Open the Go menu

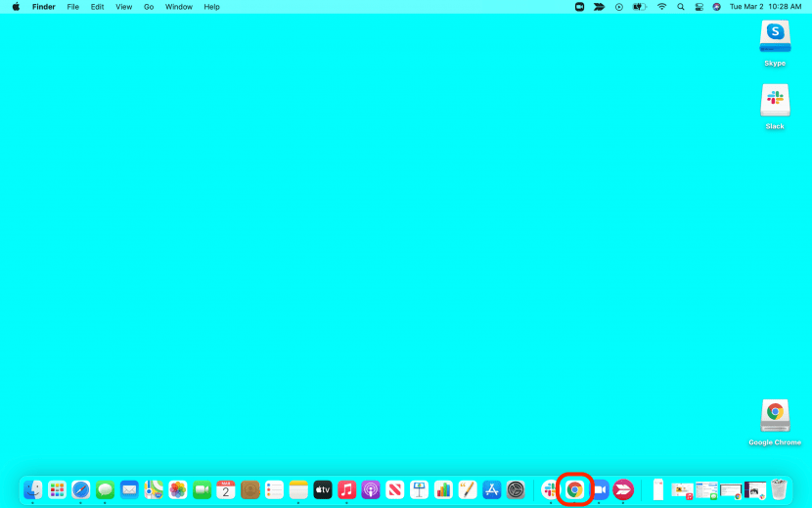[x=149, y=7]
